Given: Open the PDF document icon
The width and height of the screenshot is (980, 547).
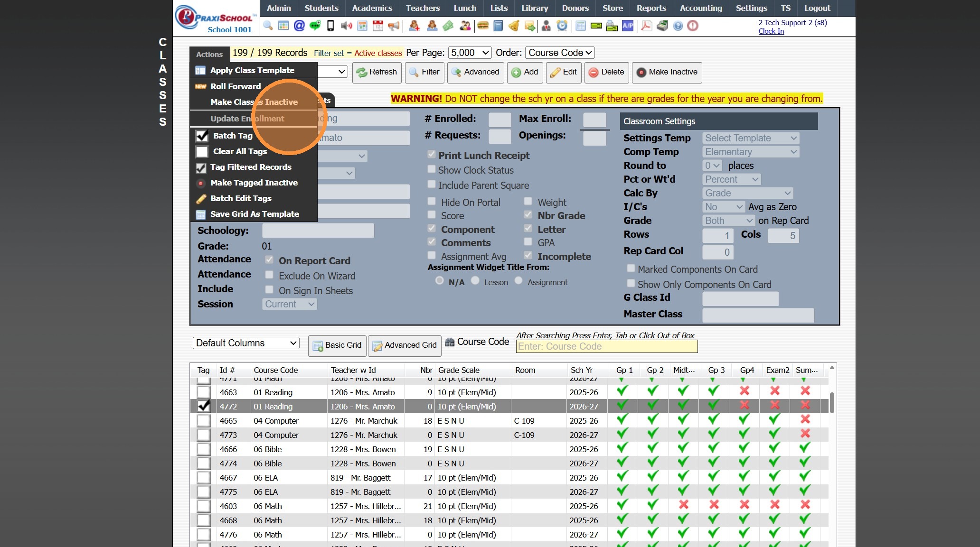Looking at the screenshot, I should tap(646, 26).
